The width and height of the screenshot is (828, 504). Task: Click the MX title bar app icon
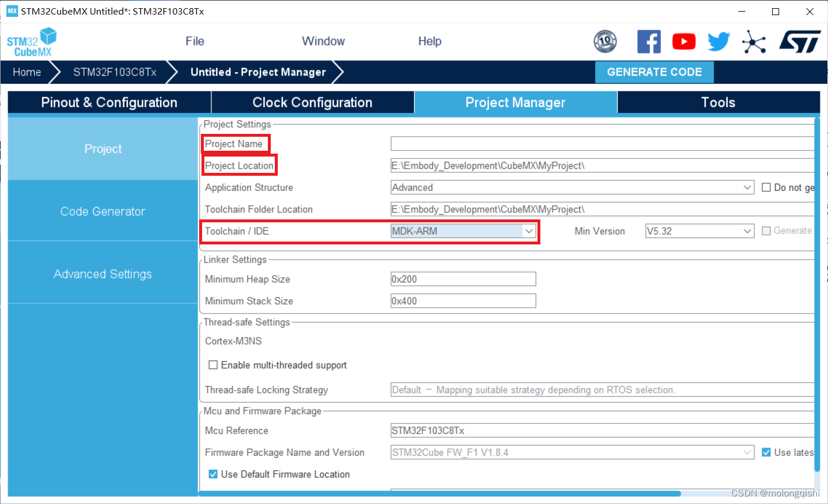coord(12,11)
